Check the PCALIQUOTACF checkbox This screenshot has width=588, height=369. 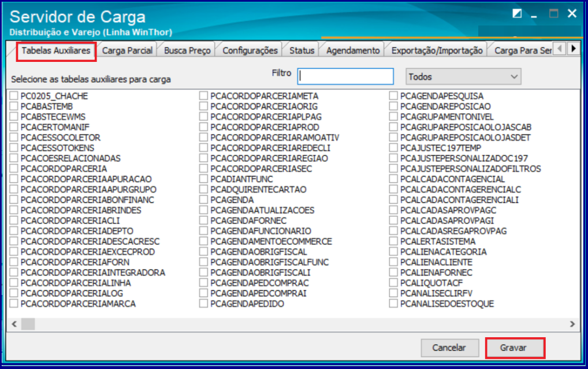393,283
